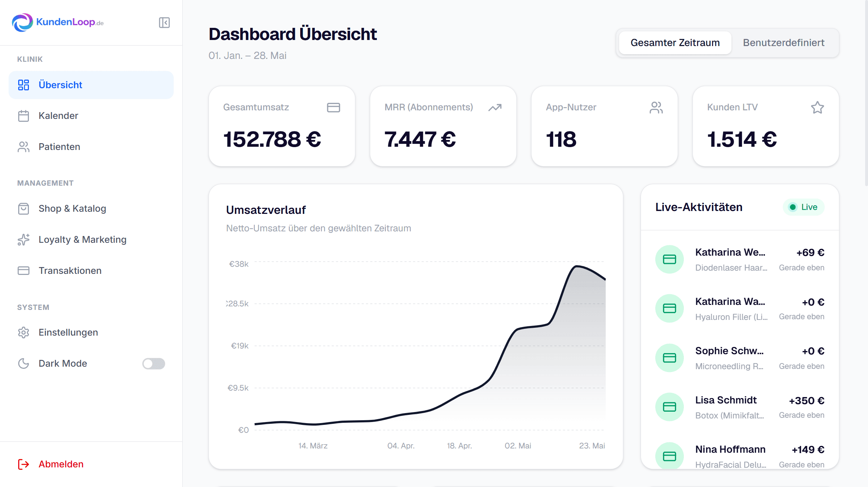Click the +350 € amount
This screenshot has height=487, width=868.
click(807, 401)
